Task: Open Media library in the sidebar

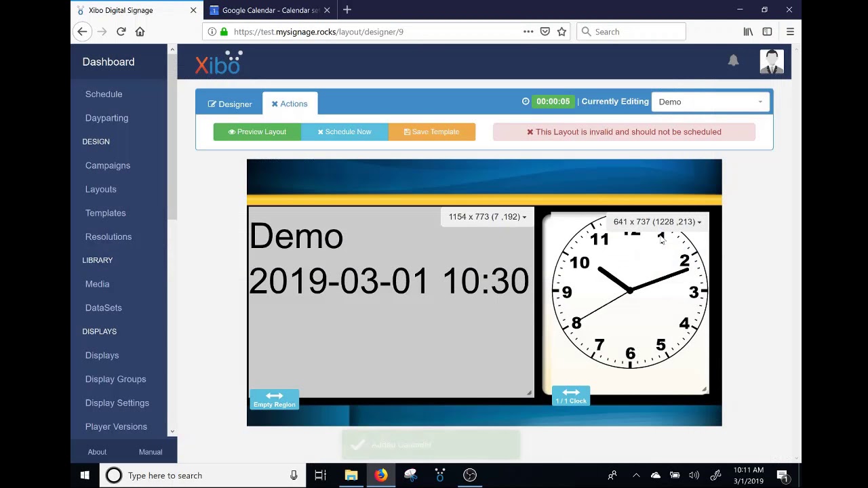Action: tap(97, 284)
